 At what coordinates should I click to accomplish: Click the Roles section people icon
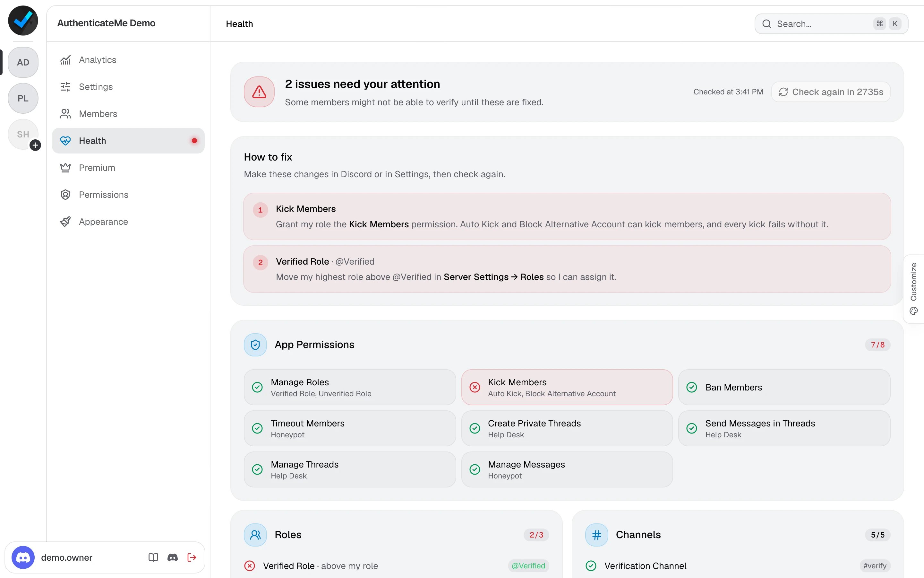click(x=255, y=535)
